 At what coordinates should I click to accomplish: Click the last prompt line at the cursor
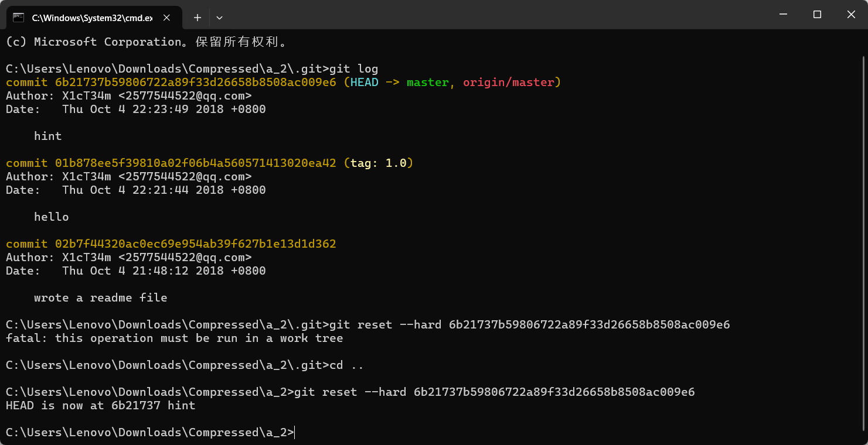click(295, 433)
